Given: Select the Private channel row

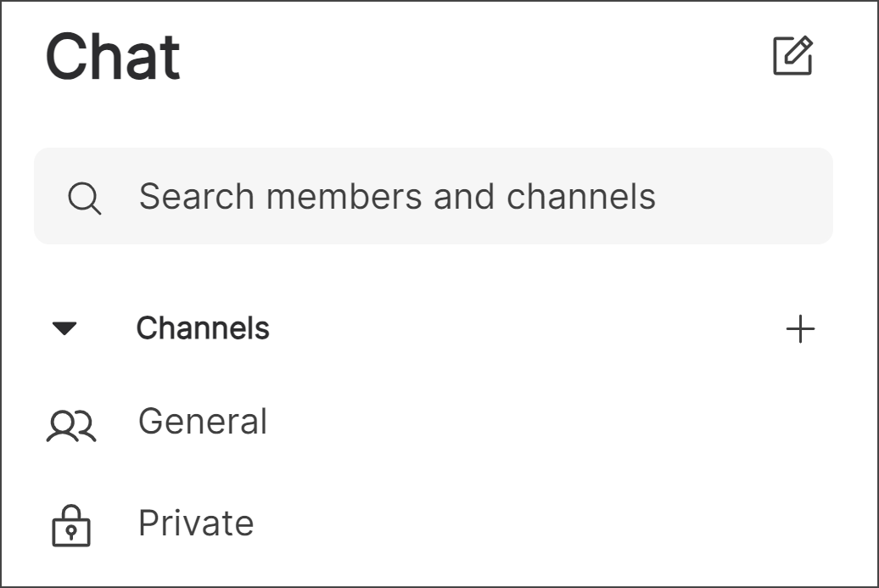Looking at the screenshot, I should [198, 524].
